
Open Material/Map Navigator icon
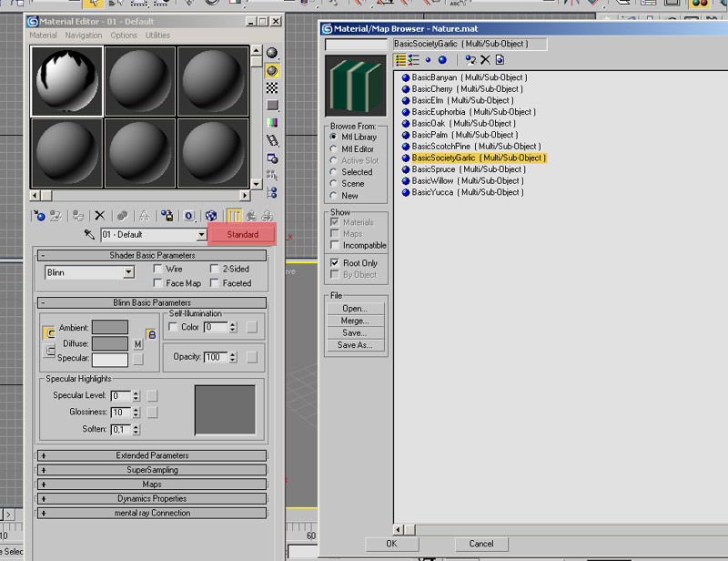point(272,192)
